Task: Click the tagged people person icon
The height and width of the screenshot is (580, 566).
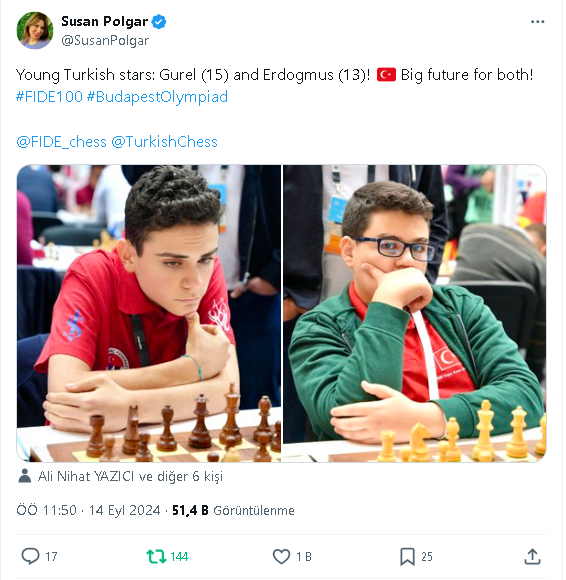Action: pos(25,476)
